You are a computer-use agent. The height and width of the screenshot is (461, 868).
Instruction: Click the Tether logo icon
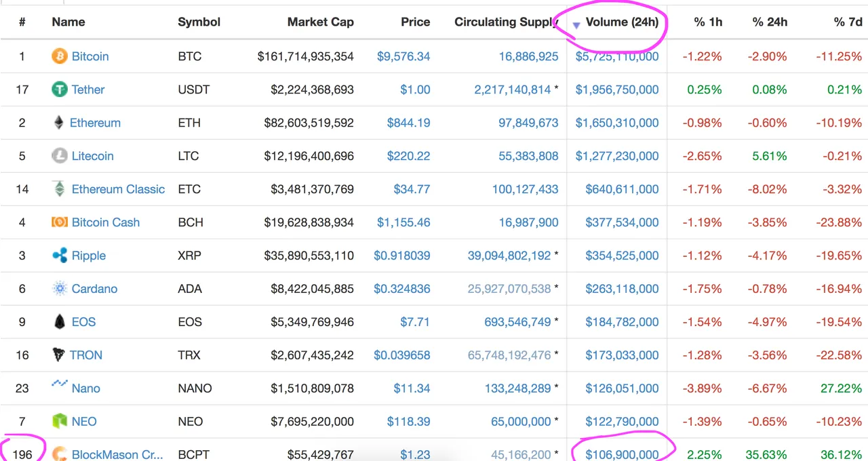(60, 89)
